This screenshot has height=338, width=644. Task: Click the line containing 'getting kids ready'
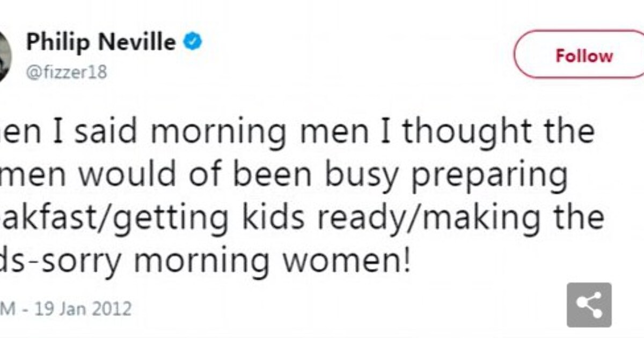click(x=302, y=219)
